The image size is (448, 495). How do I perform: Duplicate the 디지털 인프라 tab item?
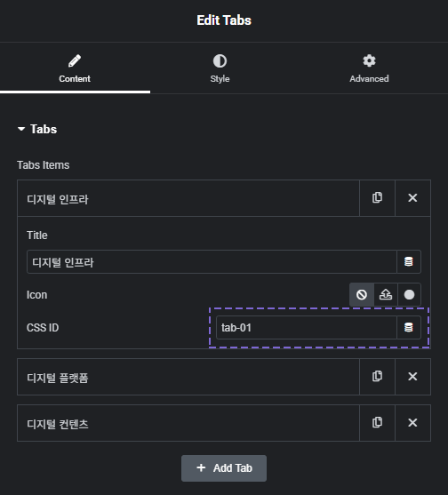[x=377, y=198]
